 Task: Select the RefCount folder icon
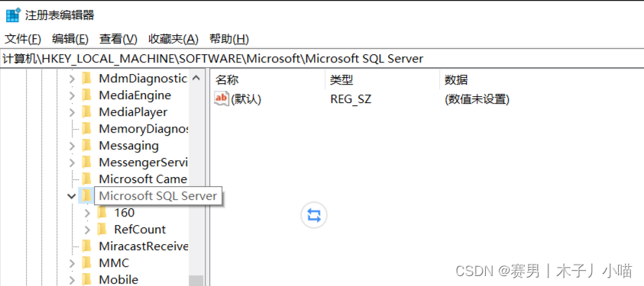pos(102,230)
